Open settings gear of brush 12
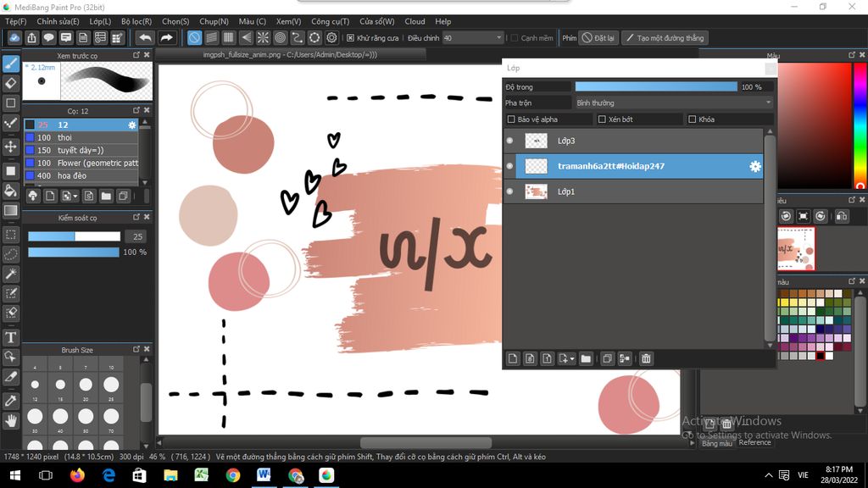 pos(131,125)
